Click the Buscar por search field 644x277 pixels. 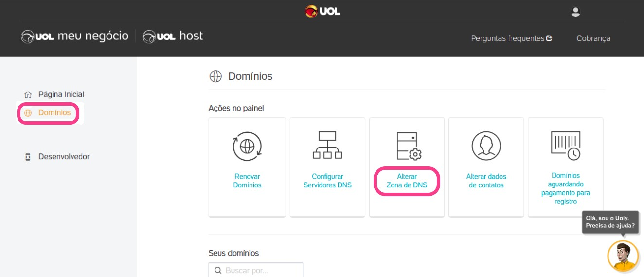[256, 270]
